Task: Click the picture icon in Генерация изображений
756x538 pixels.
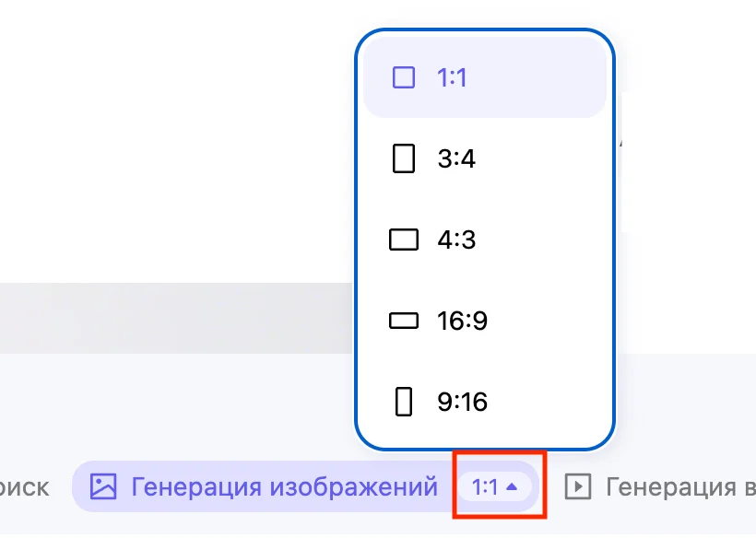Action: tap(103, 486)
